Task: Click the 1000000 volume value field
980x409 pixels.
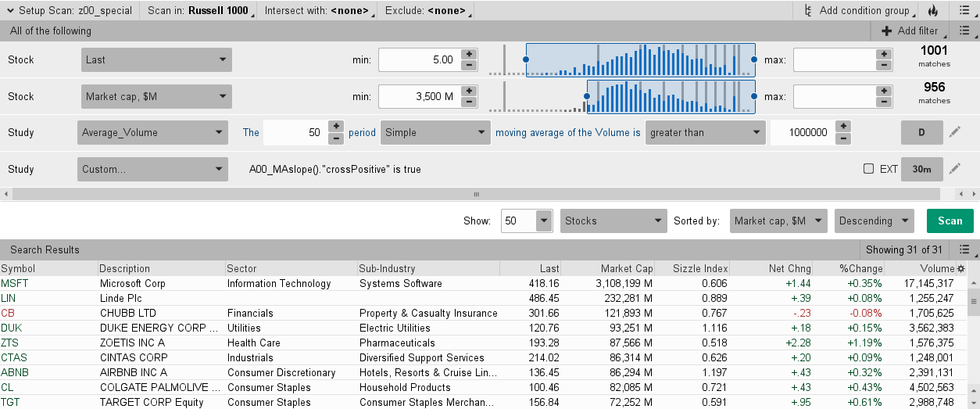Action: click(803, 132)
